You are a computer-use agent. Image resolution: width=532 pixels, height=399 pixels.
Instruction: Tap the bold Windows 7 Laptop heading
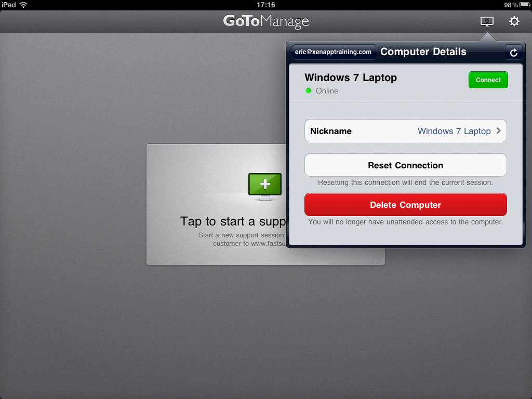click(351, 77)
